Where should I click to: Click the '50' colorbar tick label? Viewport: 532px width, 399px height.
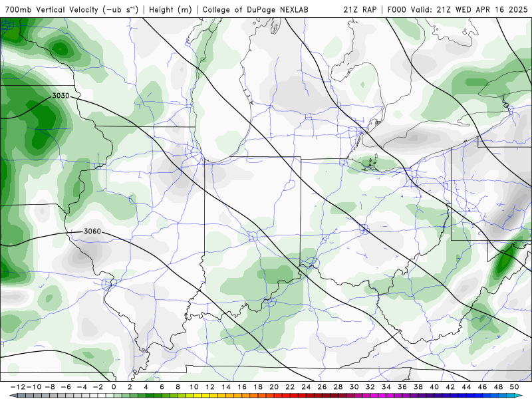pyautogui.click(x=514, y=387)
